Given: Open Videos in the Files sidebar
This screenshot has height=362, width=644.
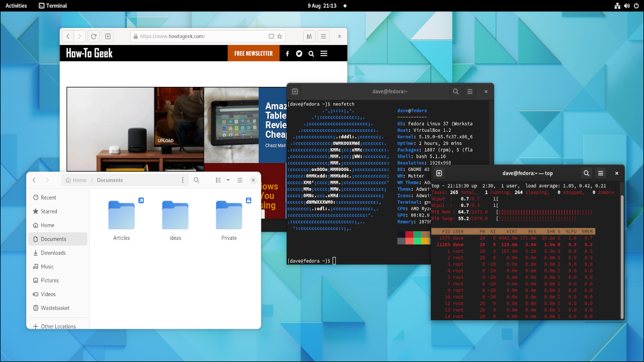Looking at the screenshot, I should click(x=58, y=294).
